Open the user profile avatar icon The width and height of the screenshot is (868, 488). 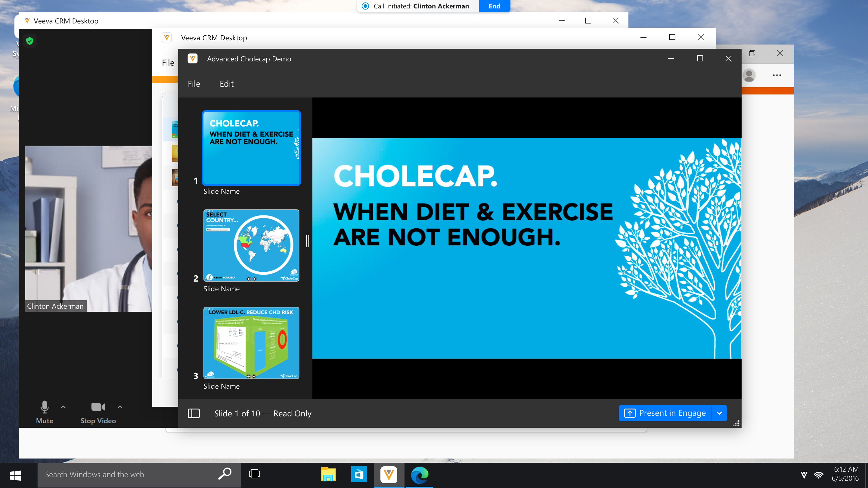coord(749,75)
